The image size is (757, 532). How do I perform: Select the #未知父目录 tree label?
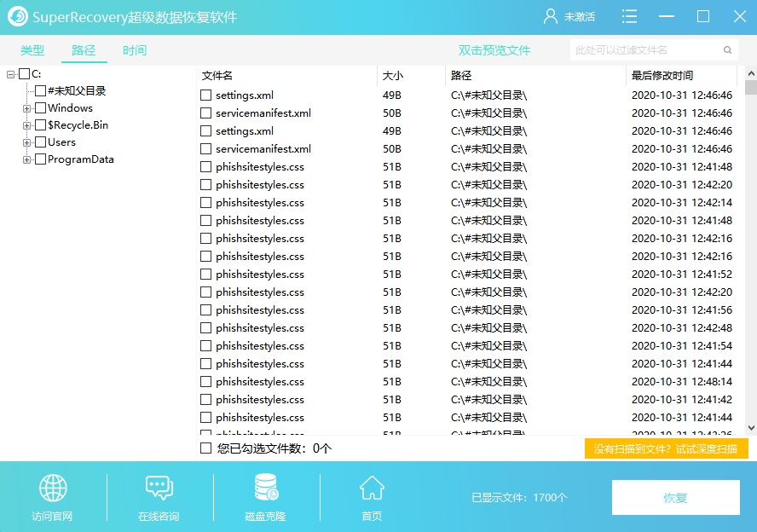tap(77, 90)
